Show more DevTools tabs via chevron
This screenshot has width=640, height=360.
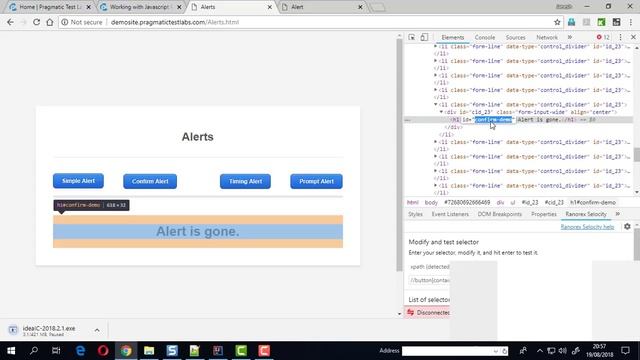tap(570, 37)
